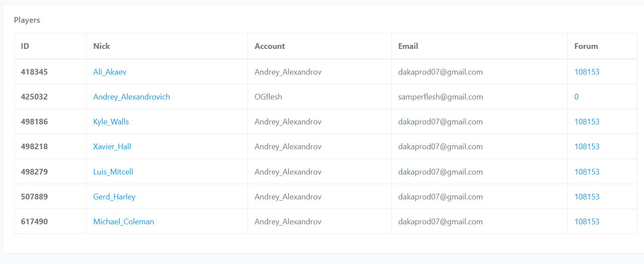Open Michael_Coleman player profile

(x=124, y=222)
